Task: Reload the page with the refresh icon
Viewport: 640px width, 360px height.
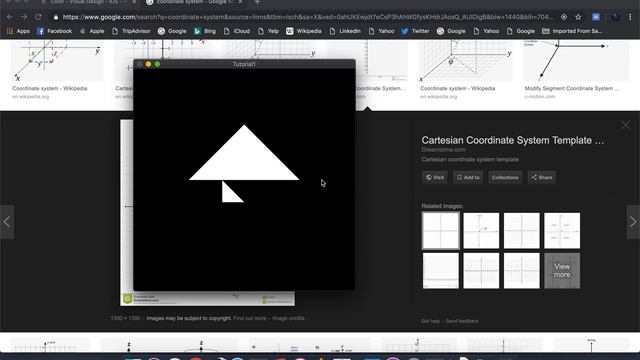Action: coord(38,17)
